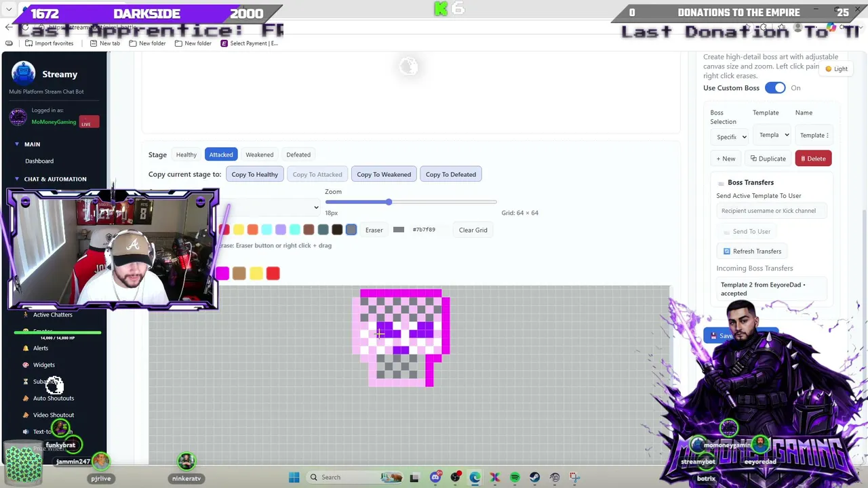This screenshot has height=488, width=868.
Task: Click the Auto Shoutouts megaphone icon
Action: pos(26,398)
